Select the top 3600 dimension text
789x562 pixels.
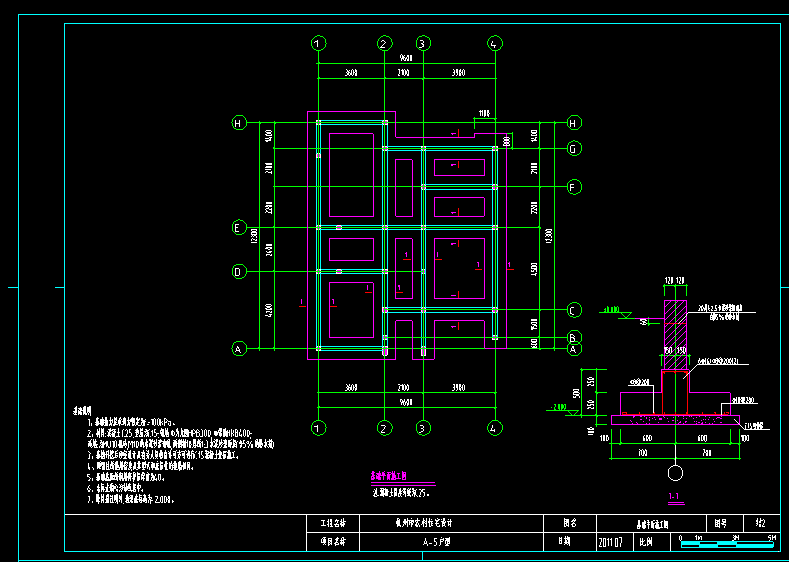(351, 73)
